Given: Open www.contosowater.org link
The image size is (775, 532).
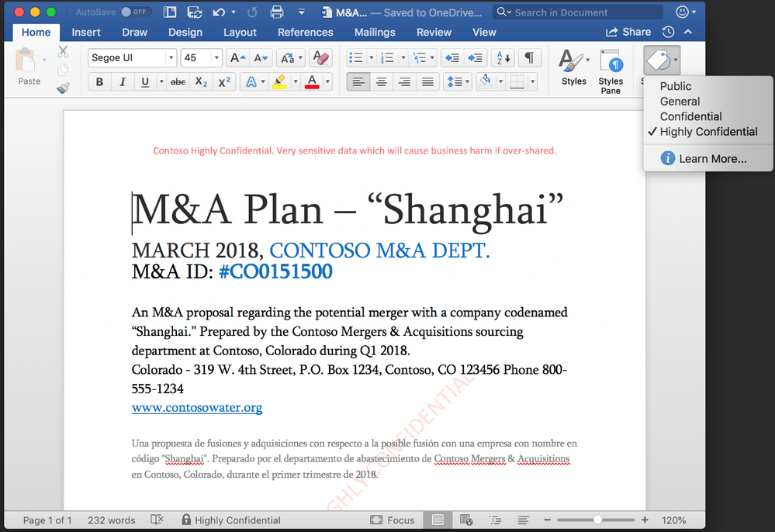Looking at the screenshot, I should pos(197,407).
